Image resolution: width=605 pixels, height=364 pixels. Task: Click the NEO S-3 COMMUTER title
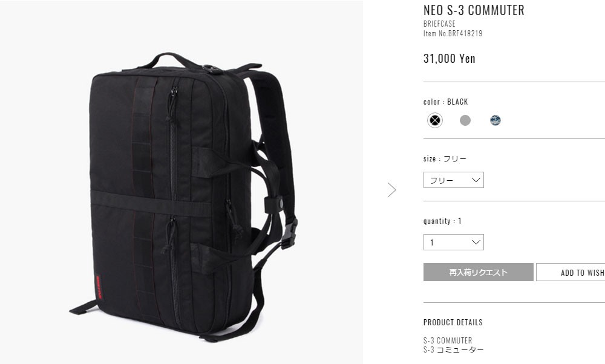coord(474,10)
